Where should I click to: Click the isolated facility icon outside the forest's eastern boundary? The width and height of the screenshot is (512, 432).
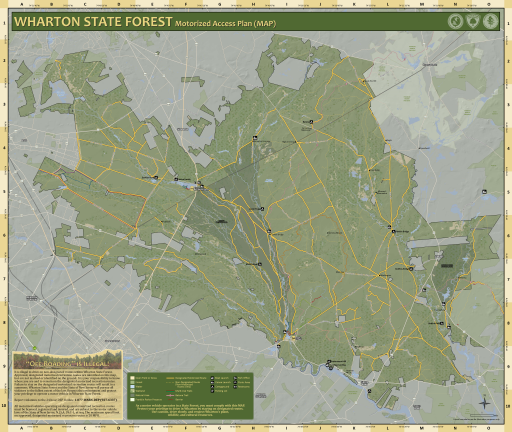tap(484, 192)
